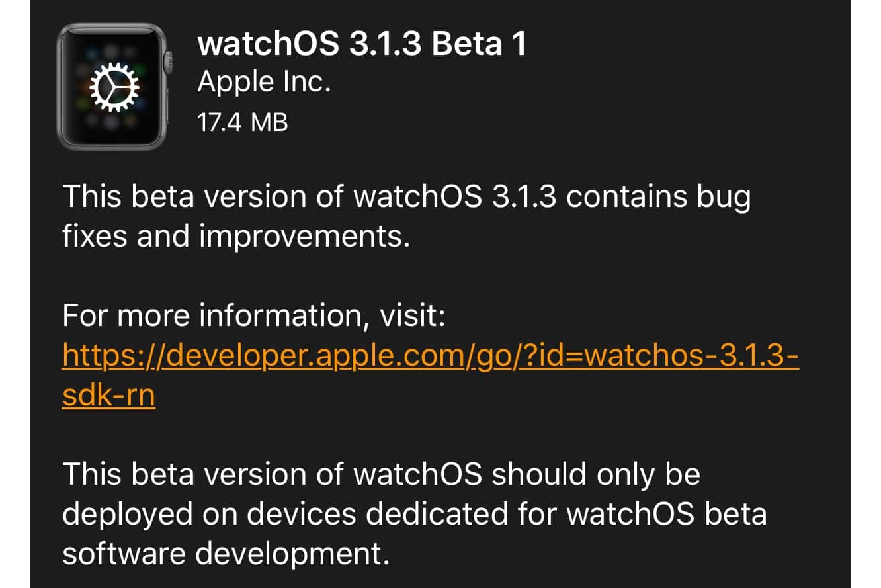This screenshot has height=588, width=881.
Task: Click the digital crown on watch image
Action: click(168, 63)
